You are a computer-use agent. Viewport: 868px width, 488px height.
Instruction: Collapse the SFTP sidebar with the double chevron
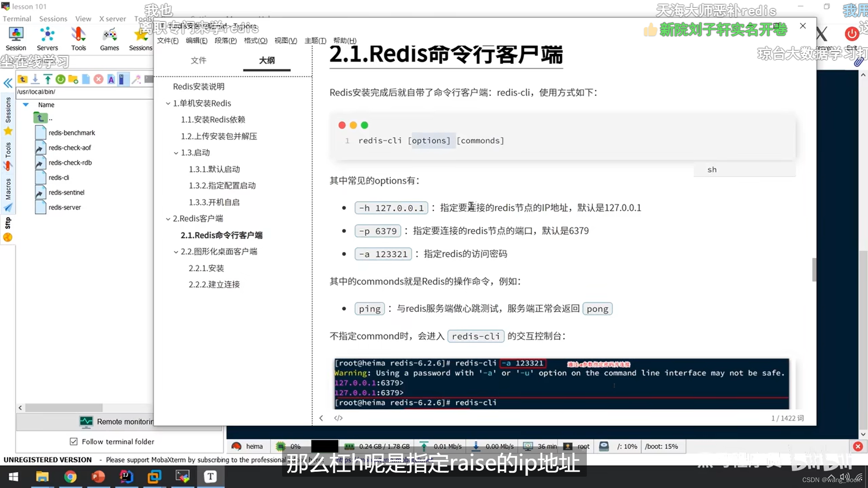pyautogui.click(x=8, y=83)
